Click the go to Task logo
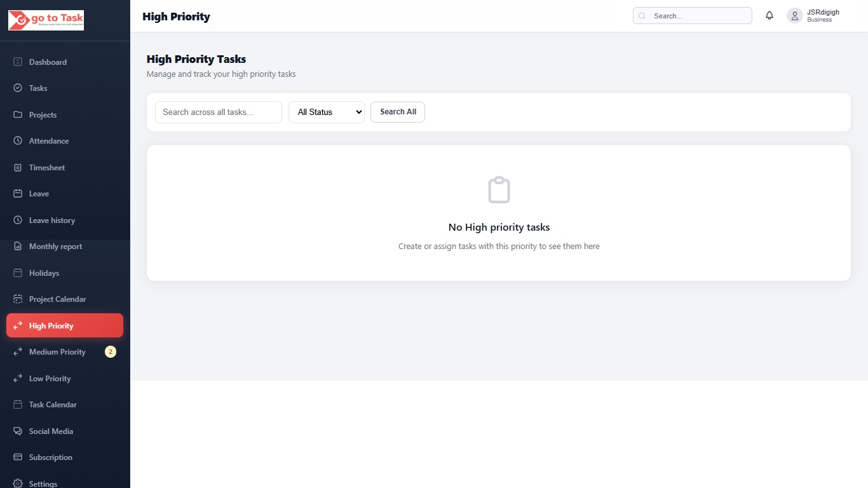Image resolution: width=868 pixels, height=488 pixels. point(46,20)
